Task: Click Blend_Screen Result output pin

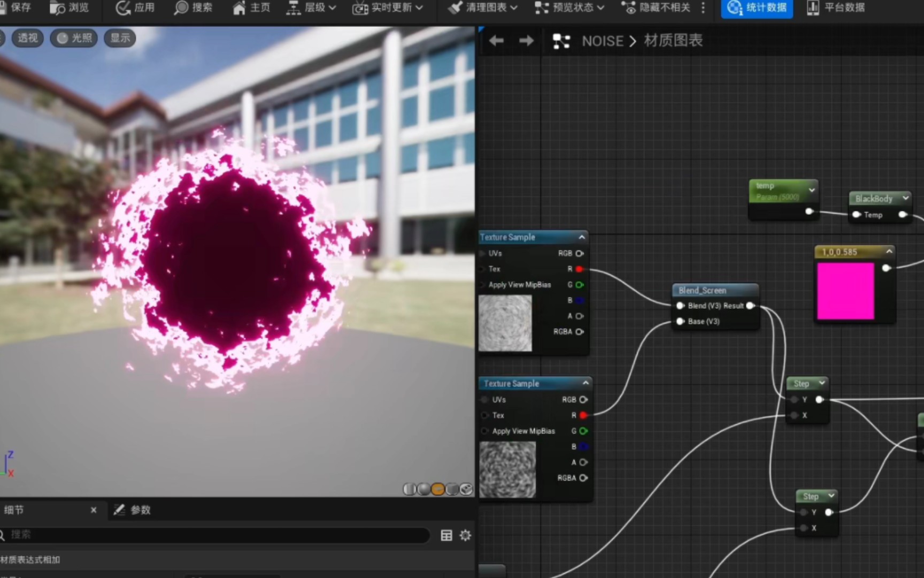Action: [x=750, y=306]
